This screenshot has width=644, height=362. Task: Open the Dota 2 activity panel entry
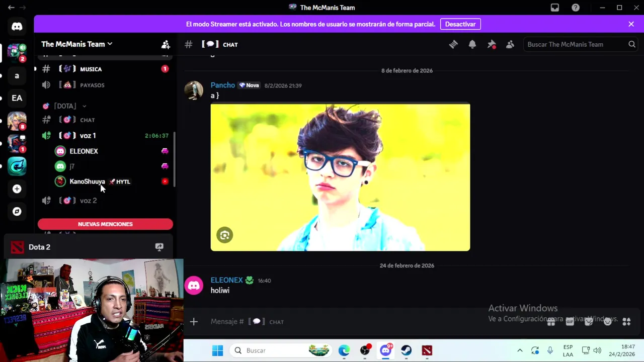pos(88,247)
